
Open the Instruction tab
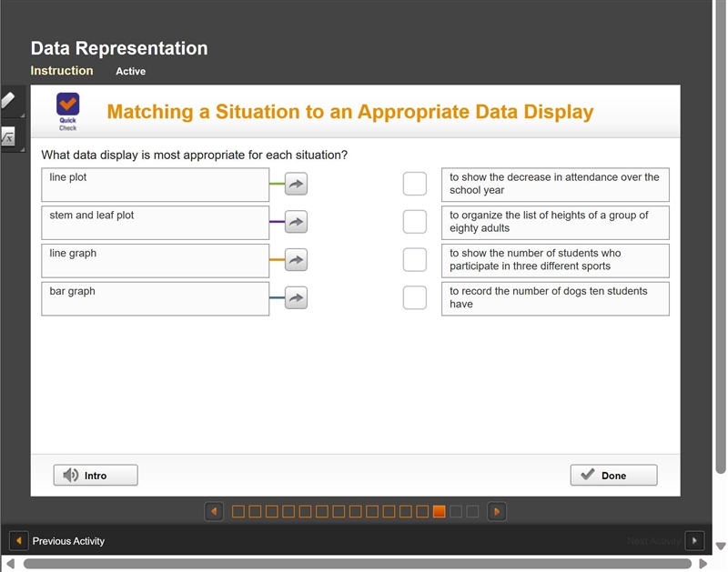[x=62, y=71]
